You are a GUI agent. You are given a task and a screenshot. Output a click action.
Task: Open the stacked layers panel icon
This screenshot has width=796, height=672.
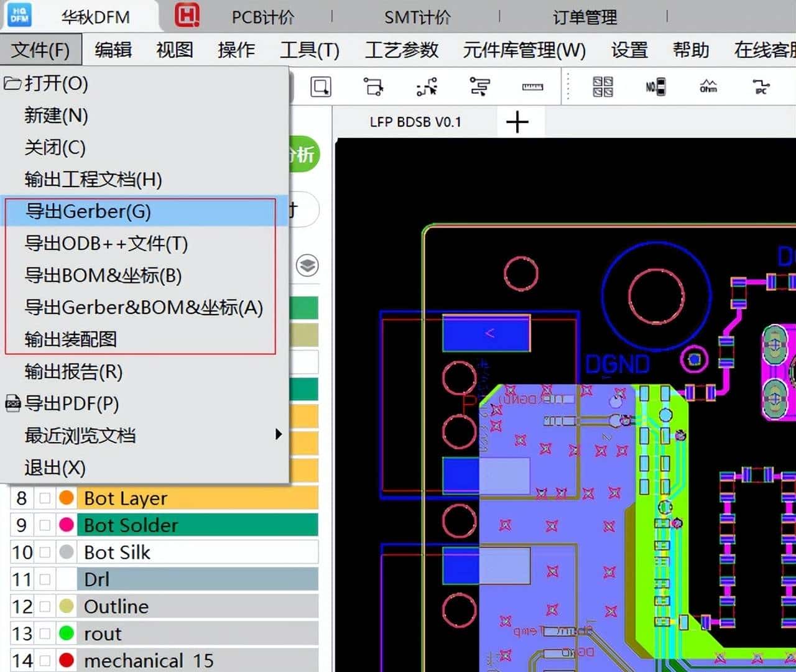click(x=308, y=265)
